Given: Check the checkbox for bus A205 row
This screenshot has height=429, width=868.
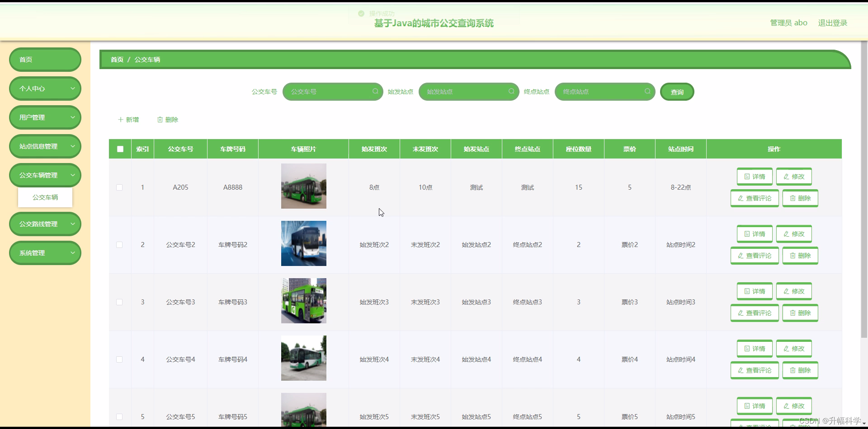Looking at the screenshot, I should pos(120,187).
